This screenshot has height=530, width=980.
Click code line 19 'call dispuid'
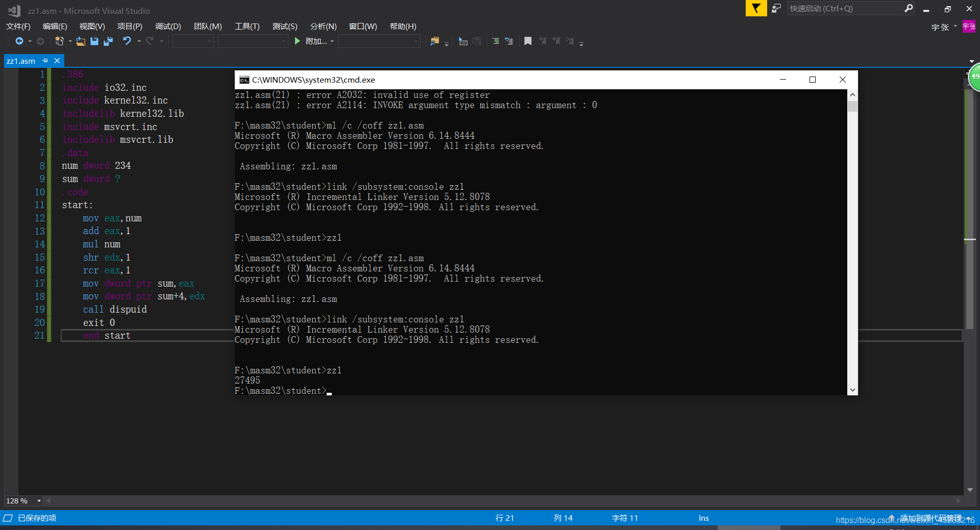click(x=115, y=310)
